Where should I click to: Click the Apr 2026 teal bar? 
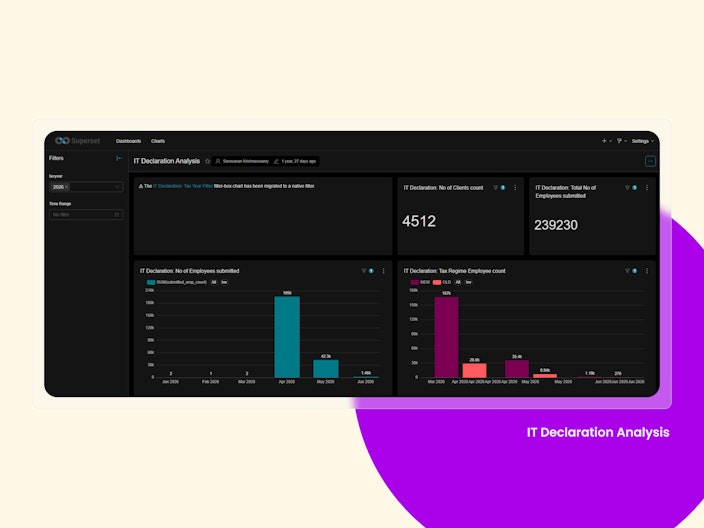point(287,337)
